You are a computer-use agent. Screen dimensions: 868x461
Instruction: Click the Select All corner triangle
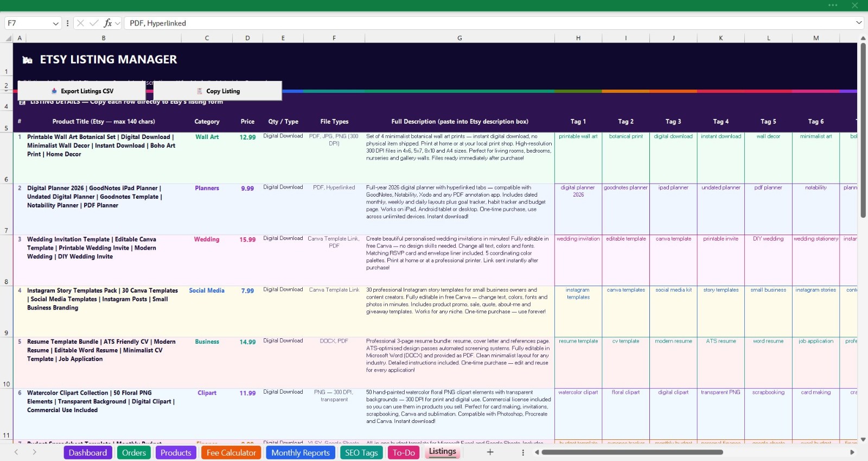click(x=8, y=38)
